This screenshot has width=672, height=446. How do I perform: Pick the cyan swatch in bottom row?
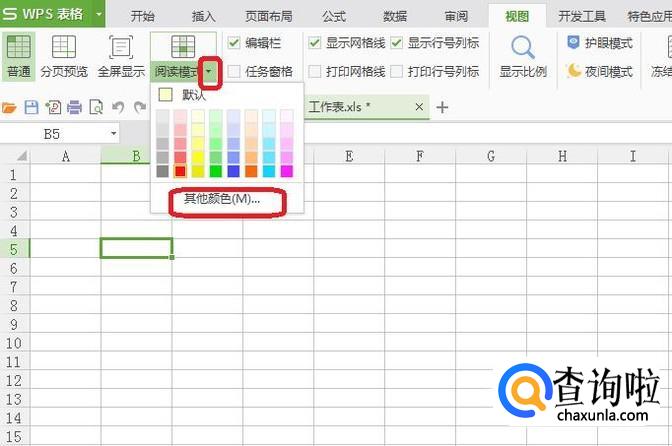[x=269, y=171]
